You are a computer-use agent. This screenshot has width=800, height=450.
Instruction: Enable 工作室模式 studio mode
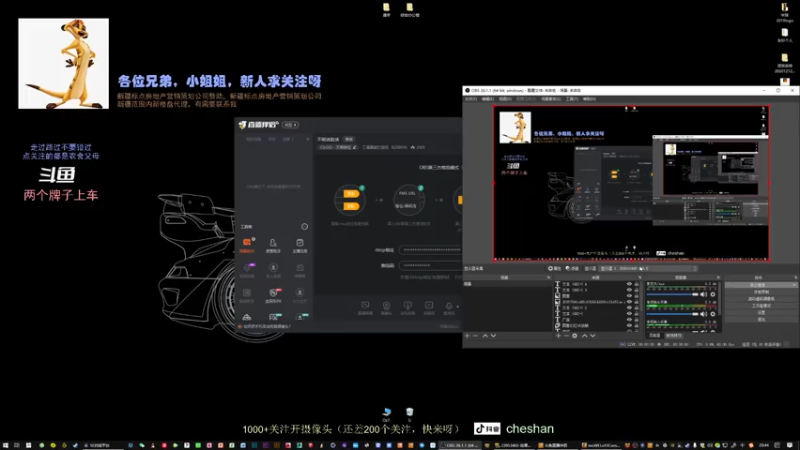click(761, 306)
